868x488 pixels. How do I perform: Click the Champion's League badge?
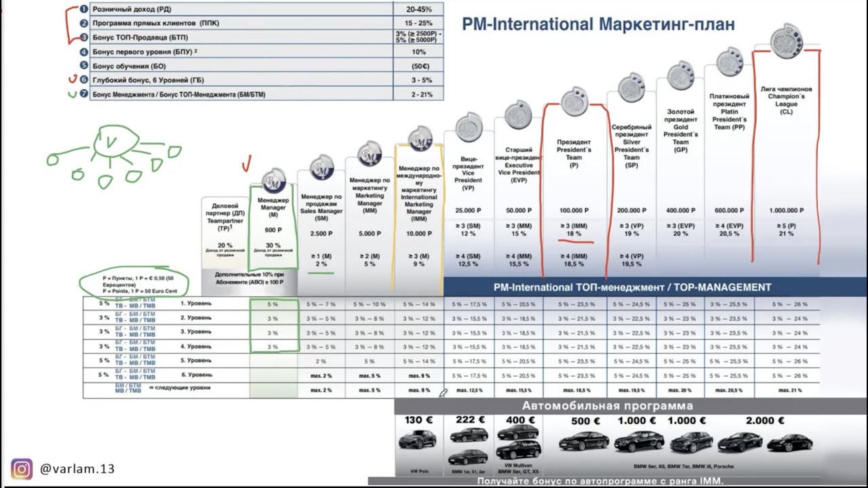(787, 41)
